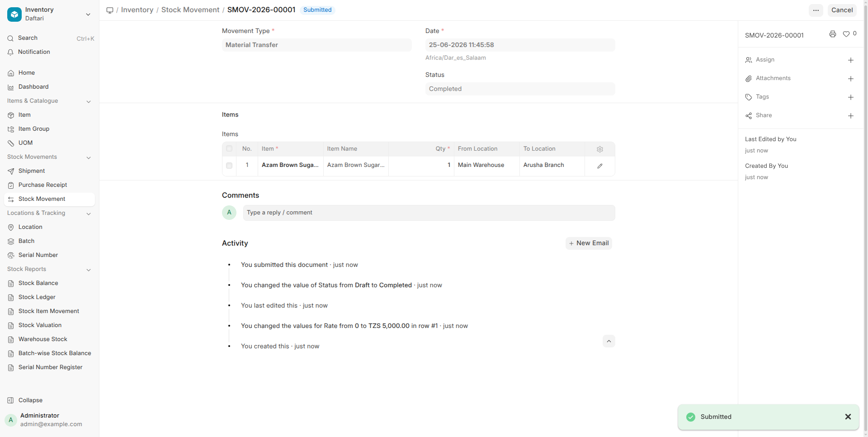Add an assignee with the Assign plus
868x437 pixels.
coord(850,60)
